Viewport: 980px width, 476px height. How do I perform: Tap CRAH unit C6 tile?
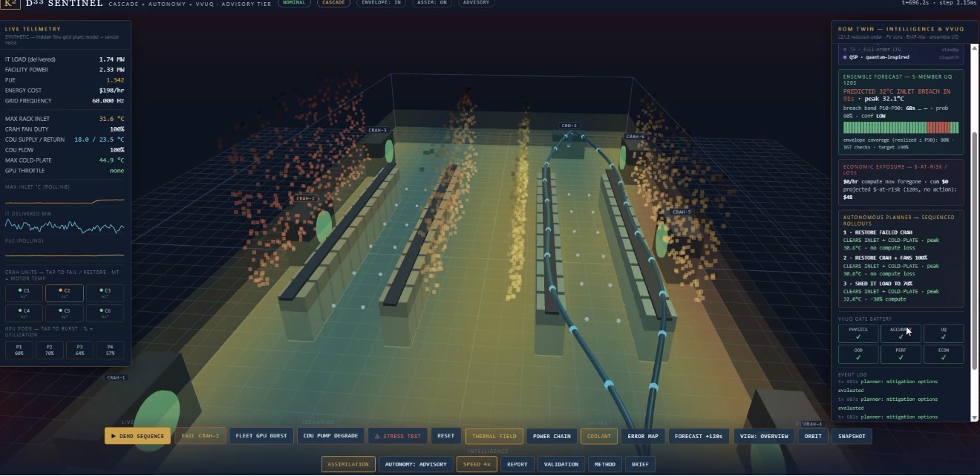pyautogui.click(x=105, y=313)
